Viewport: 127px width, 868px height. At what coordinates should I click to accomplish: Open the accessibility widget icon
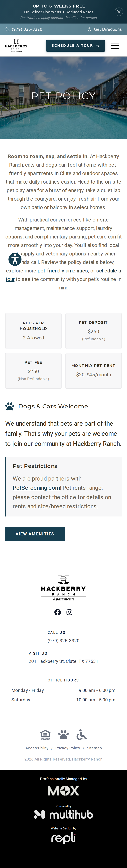[x=15, y=259]
